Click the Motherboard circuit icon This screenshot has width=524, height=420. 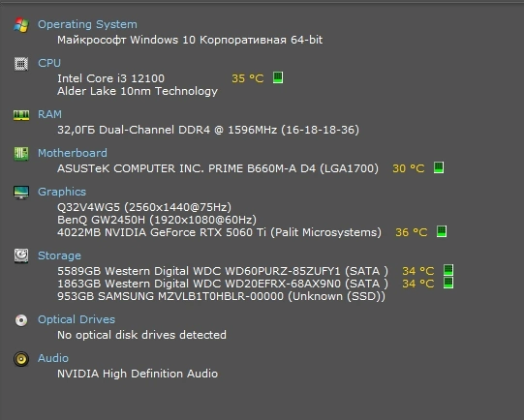(21, 154)
